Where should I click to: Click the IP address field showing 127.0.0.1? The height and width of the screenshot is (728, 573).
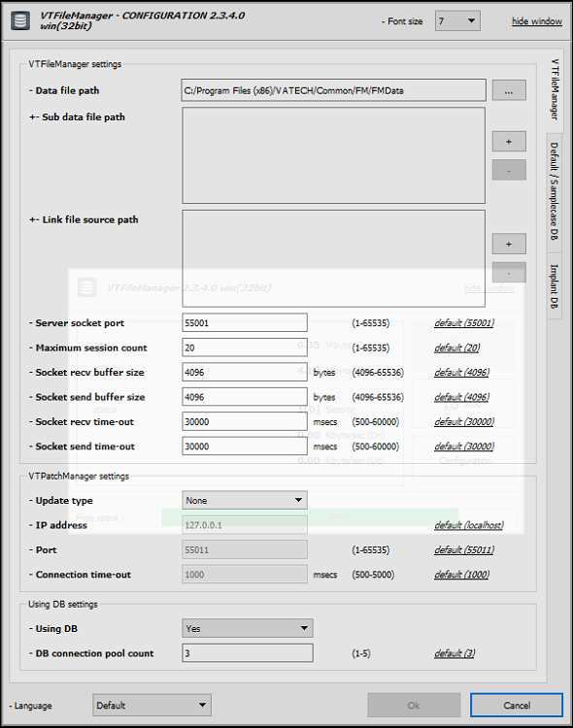tap(245, 525)
